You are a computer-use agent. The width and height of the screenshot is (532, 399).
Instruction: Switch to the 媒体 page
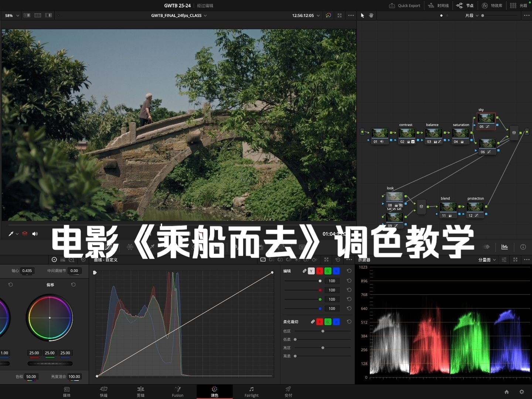[67, 392]
